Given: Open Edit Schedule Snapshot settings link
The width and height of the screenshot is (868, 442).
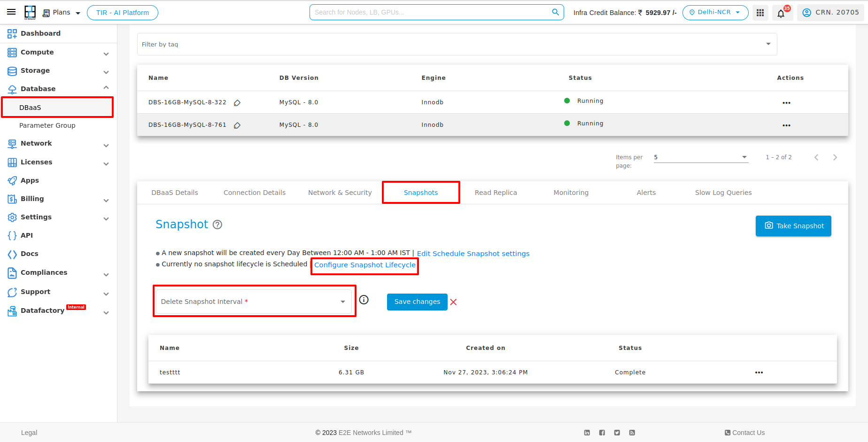Looking at the screenshot, I should pos(473,254).
